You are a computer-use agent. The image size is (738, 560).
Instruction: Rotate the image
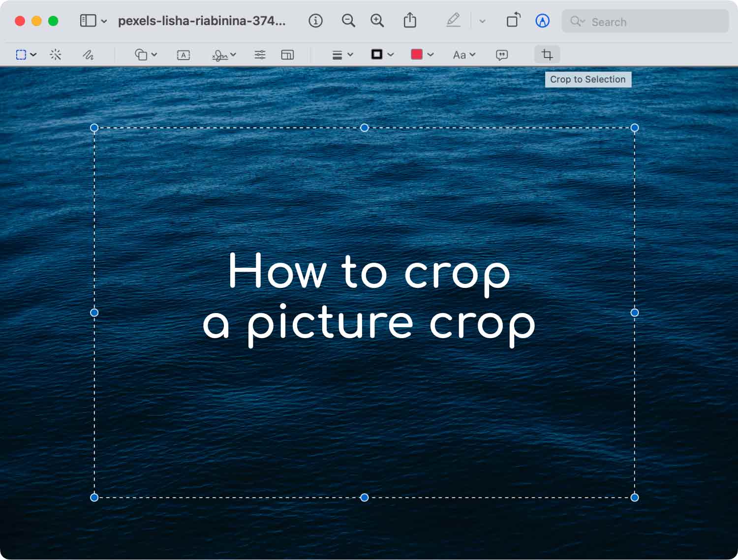point(513,21)
